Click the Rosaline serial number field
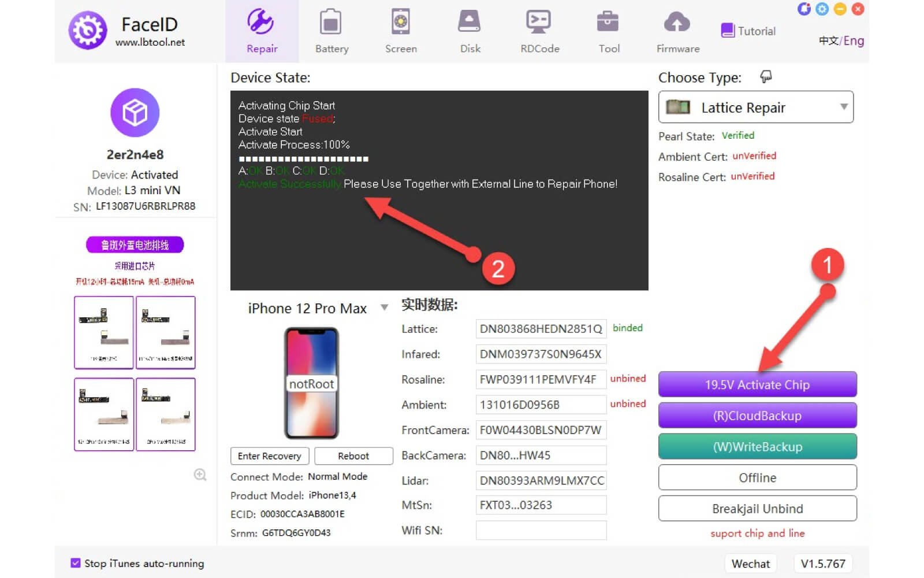924x578 pixels. [x=541, y=380]
